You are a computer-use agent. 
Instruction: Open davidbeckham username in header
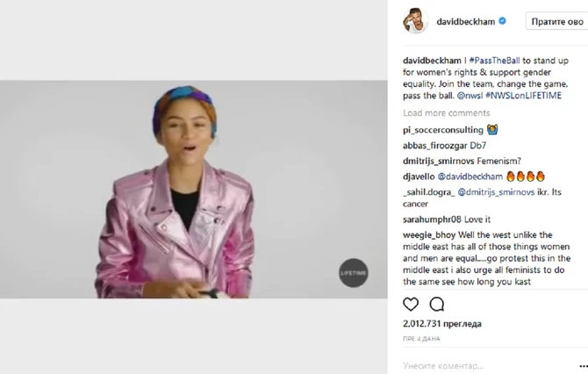click(x=465, y=21)
